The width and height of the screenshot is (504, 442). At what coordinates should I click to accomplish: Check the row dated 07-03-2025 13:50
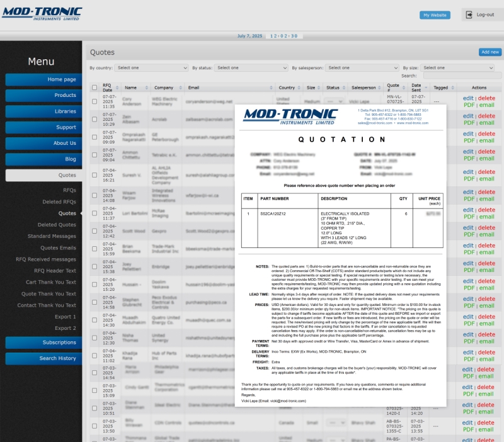(94, 426)
